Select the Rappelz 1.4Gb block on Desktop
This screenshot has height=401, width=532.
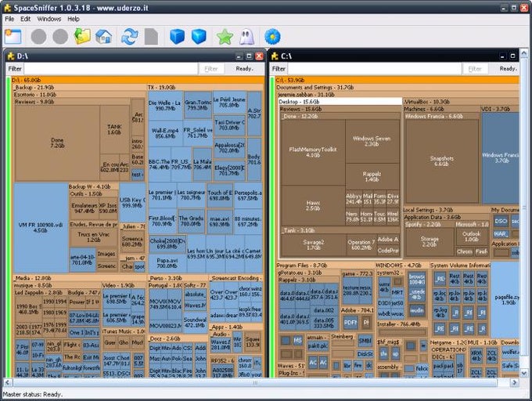pos(372,176)
